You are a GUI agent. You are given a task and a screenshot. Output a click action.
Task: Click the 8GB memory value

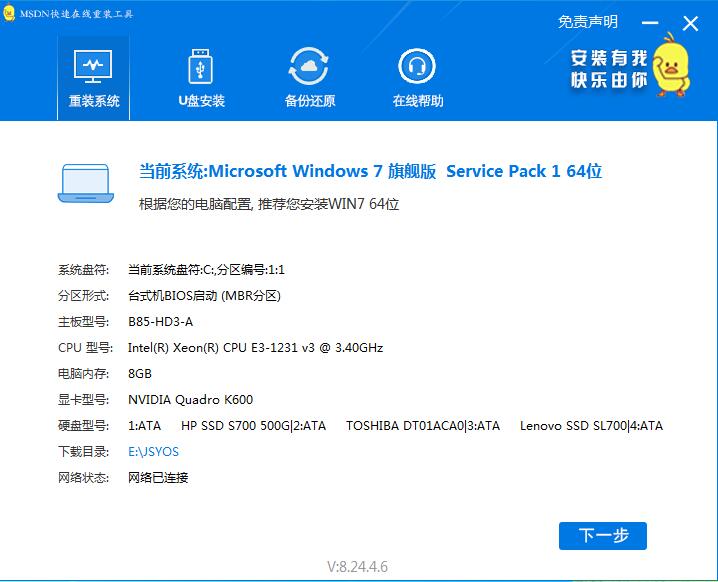coord(140,374)
